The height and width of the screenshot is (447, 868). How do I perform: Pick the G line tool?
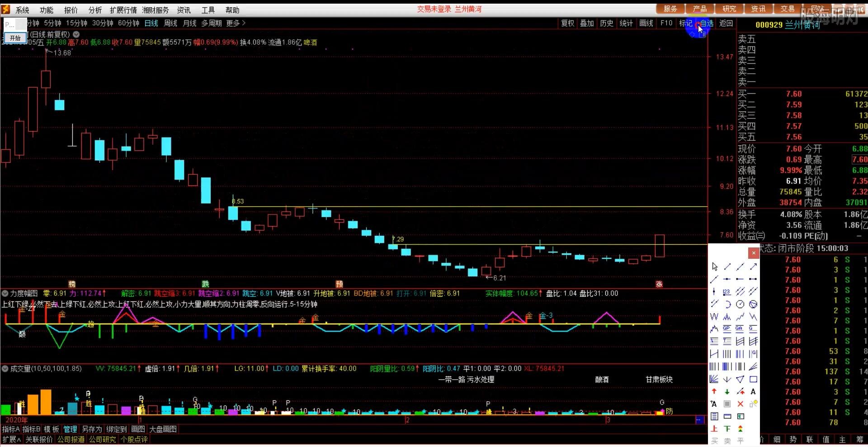pos(753,328)
